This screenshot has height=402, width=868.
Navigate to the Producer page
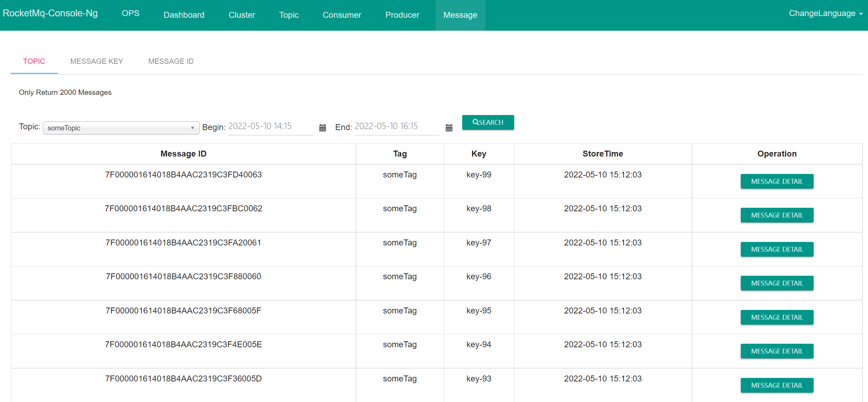(402, 15)
